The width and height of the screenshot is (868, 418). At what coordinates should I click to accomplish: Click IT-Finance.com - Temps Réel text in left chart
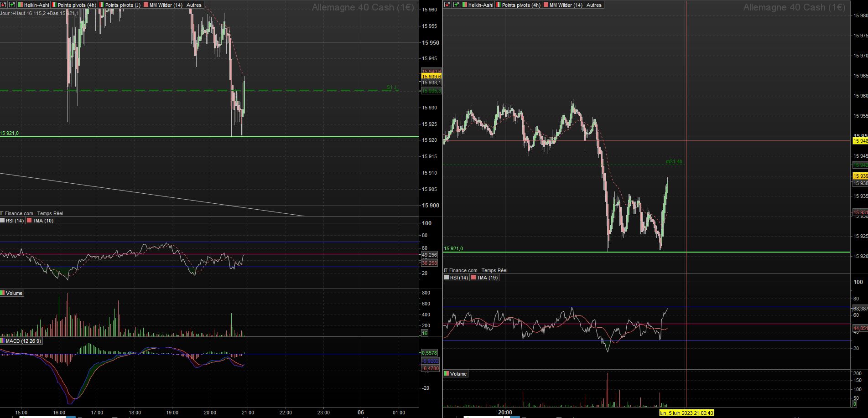pyautogui.click(x=31, y=213)
